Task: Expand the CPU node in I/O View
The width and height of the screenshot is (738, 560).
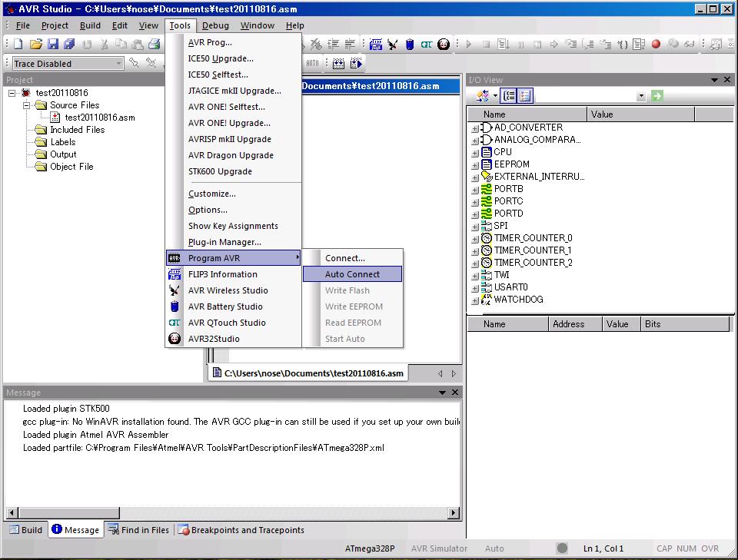Action: pos(475,153)
